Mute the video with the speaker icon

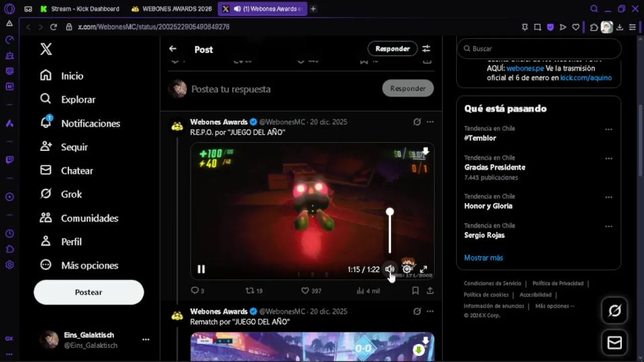[390, 269]
